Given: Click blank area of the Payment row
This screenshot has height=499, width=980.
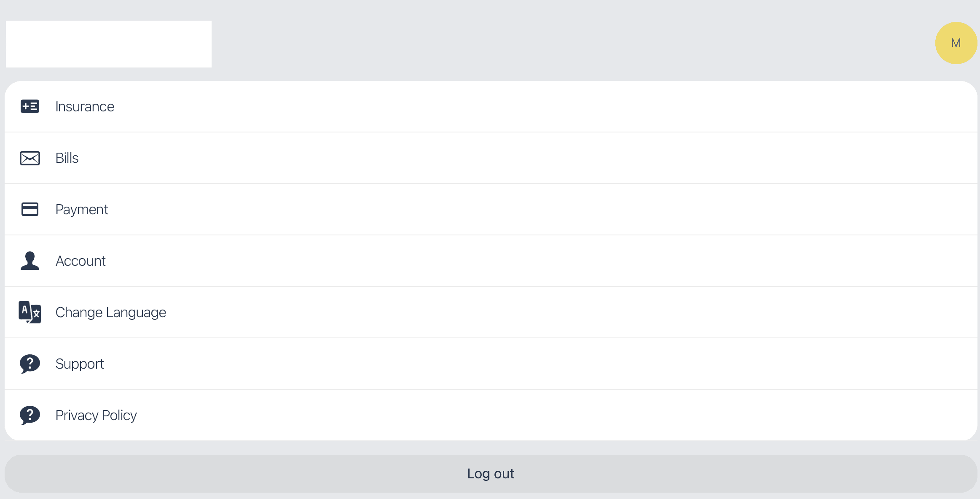Looking at the screenshot, I should (548, 210).
